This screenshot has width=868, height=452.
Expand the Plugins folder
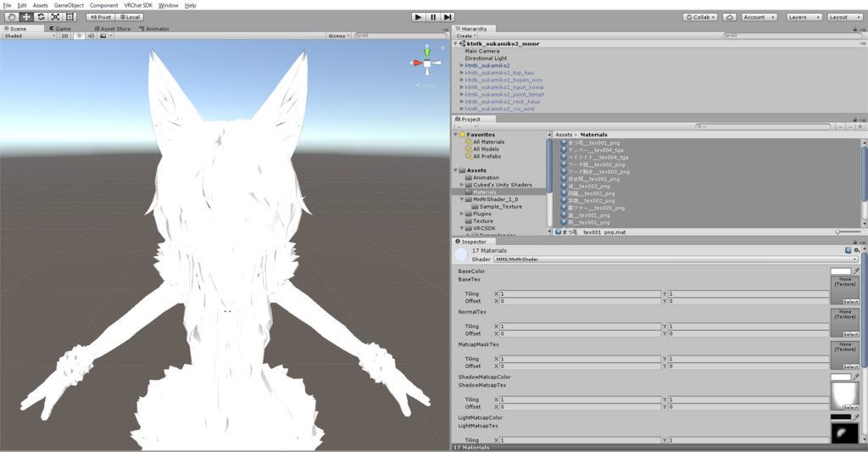462,213
